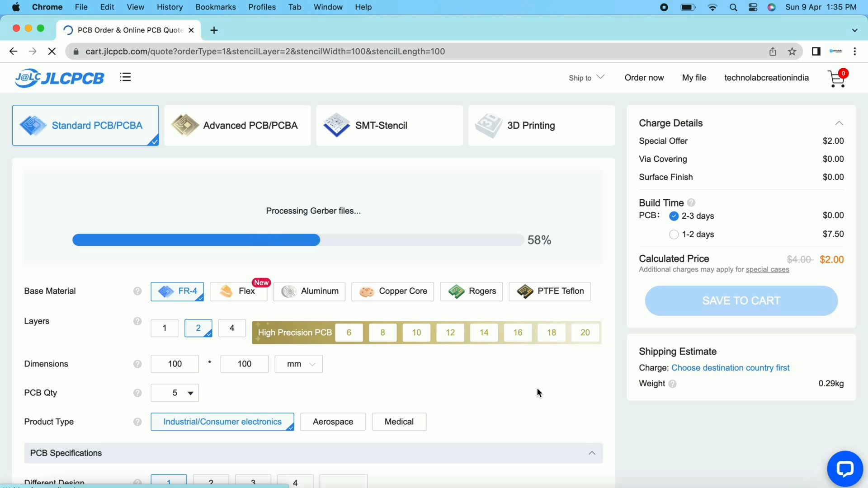Open macOS Control Center icon

click(x=753, y=7)
